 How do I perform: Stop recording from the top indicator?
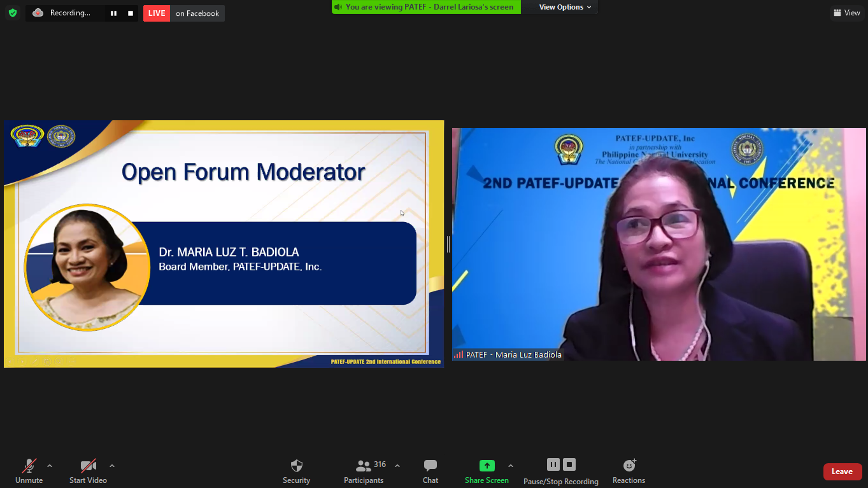tap(131, 13)
